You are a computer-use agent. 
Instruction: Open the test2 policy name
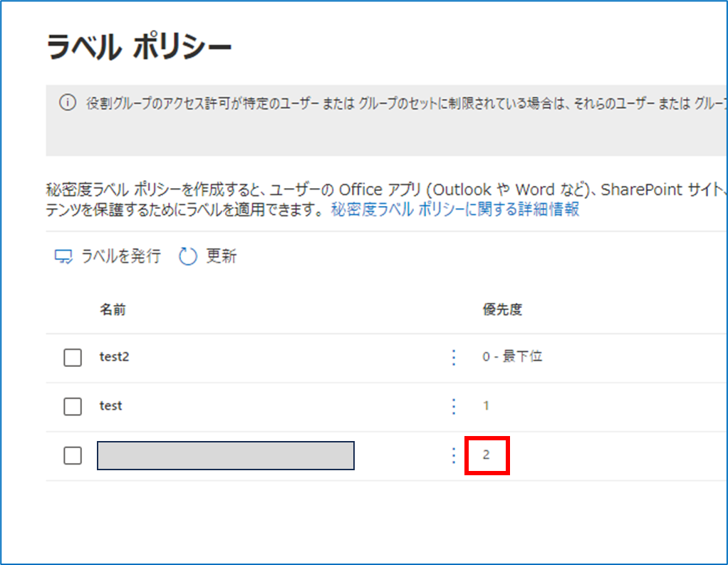(114, 356)
